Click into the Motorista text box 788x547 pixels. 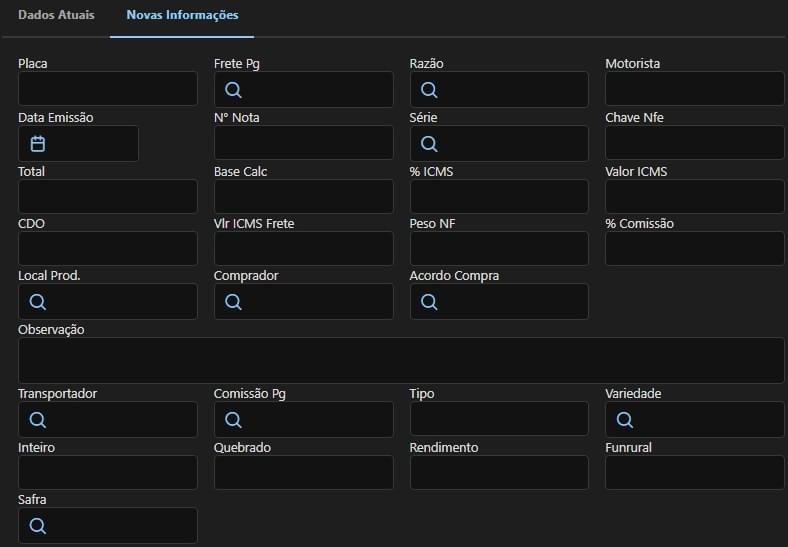(694, 90)
